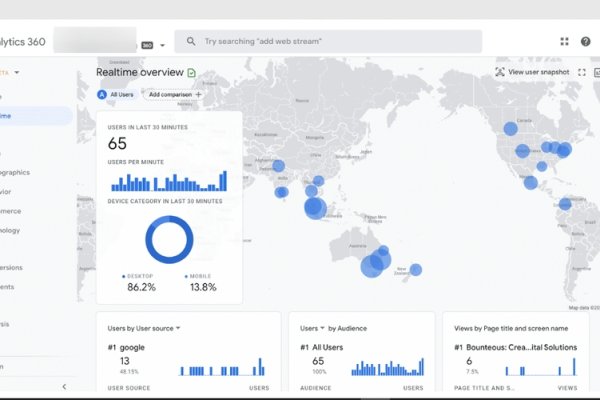Click the snapshot icon before View user snapshot
The height and width of the screenshot is (400, 600).
tap(499, 72)
